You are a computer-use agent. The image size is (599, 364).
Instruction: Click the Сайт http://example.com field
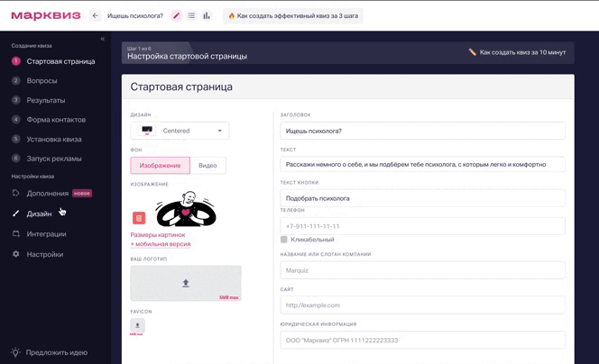(422, 305)
